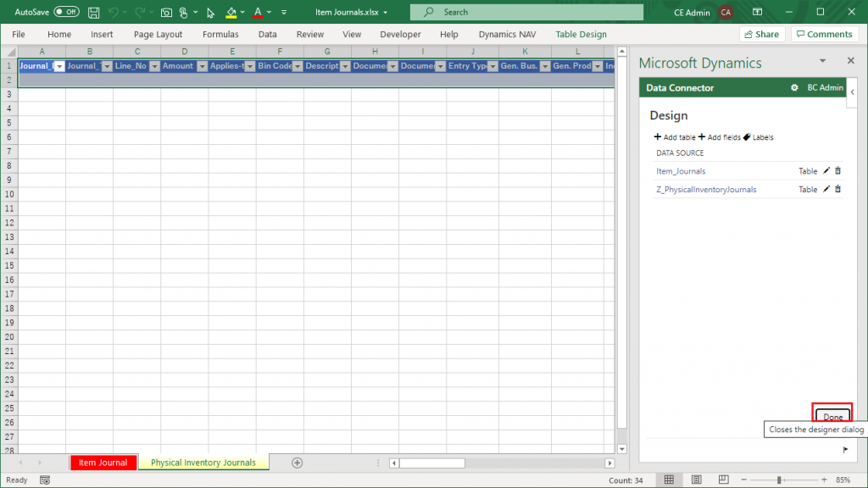The image size is (868, 488).
Task: Select the Physical Inventory Journals sheet tab
Action: click(203, 463)
